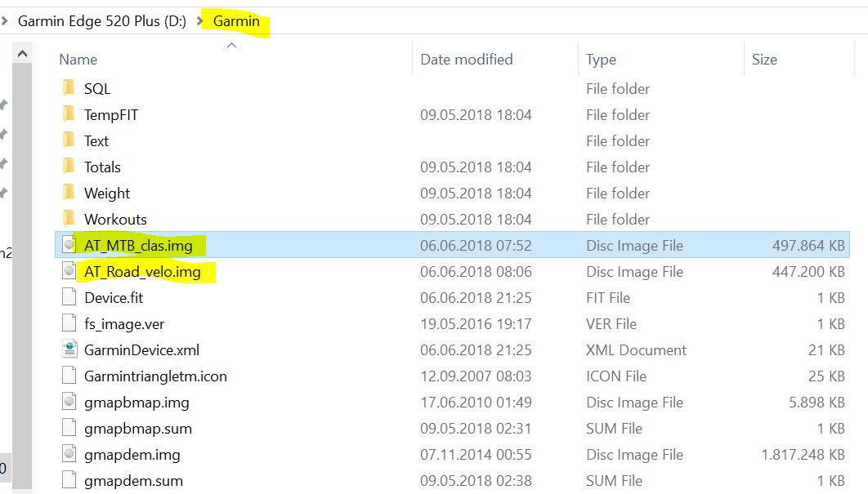Click the 1.817.248 KB size value
The height and width of the screenshot is (494, 868).
click(x=803, y=455)
